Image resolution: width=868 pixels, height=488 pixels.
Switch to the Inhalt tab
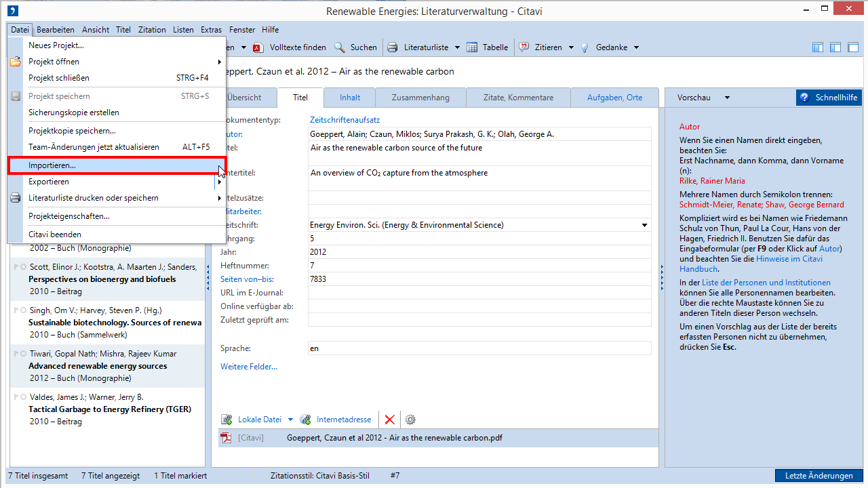350,98
